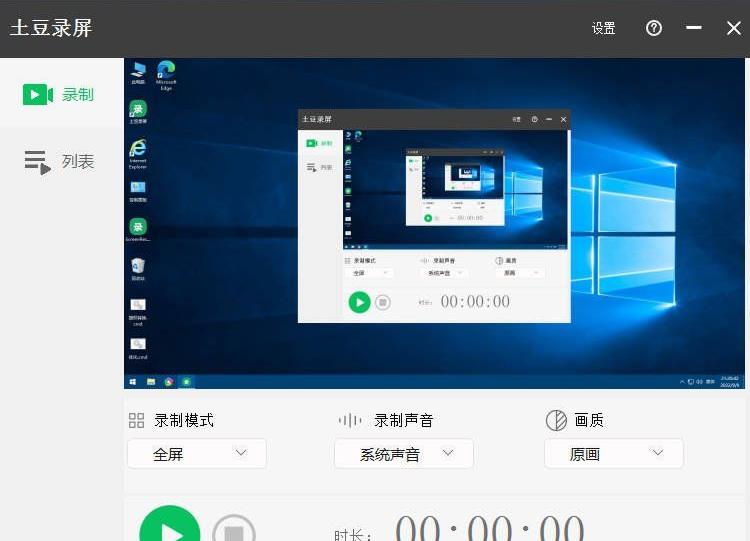Viewport: 750px width, 541px height.
Task: Click the Recycle Bin icon in preview
Action: tap(138, 266)
